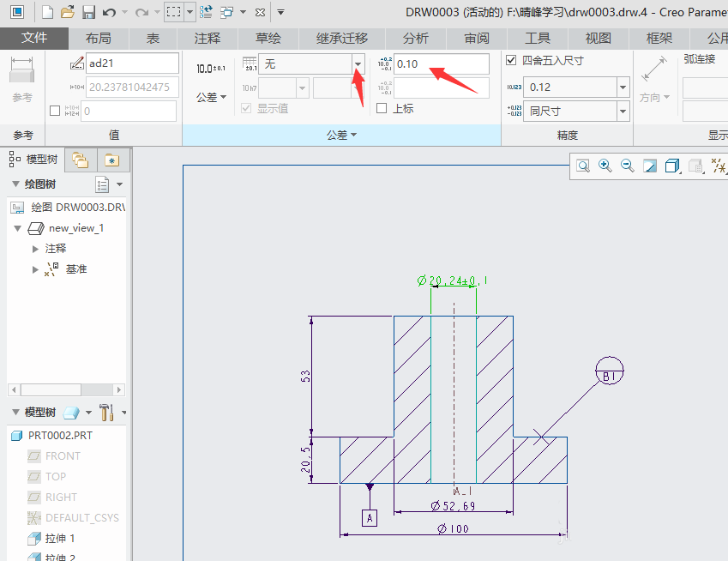Click the 参考 reference button
The width and height of the screenshot is (728, 561).
point(22,80)
